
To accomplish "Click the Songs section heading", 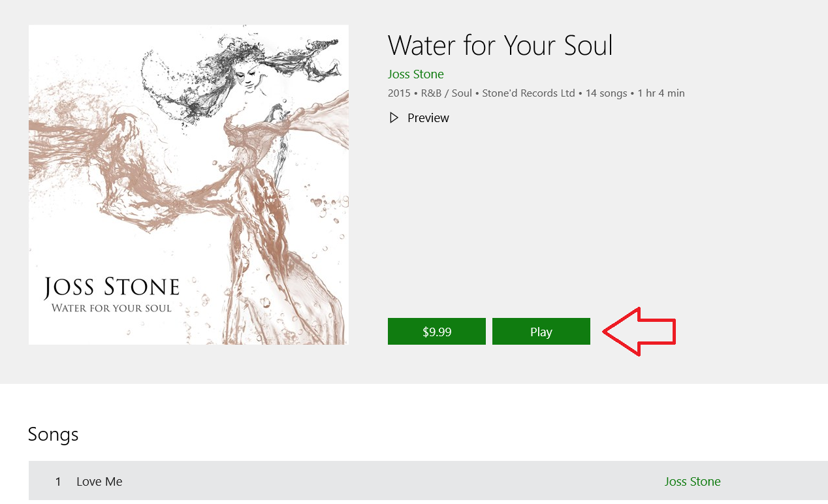I will [x=54, y=434].
